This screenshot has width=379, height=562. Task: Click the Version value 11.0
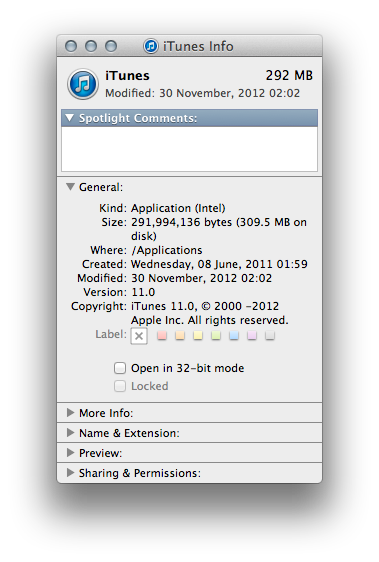click(143, 292)
